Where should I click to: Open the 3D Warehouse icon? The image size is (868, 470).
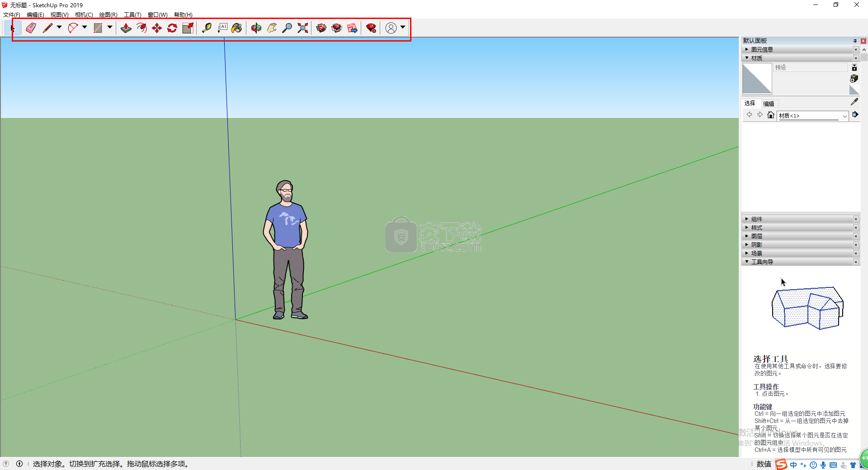[321, 28]
